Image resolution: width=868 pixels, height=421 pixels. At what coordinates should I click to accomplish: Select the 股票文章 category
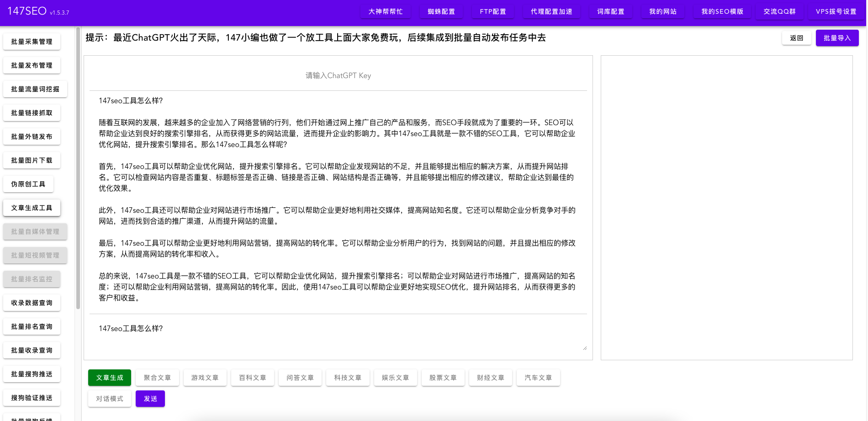coord(443,378)
